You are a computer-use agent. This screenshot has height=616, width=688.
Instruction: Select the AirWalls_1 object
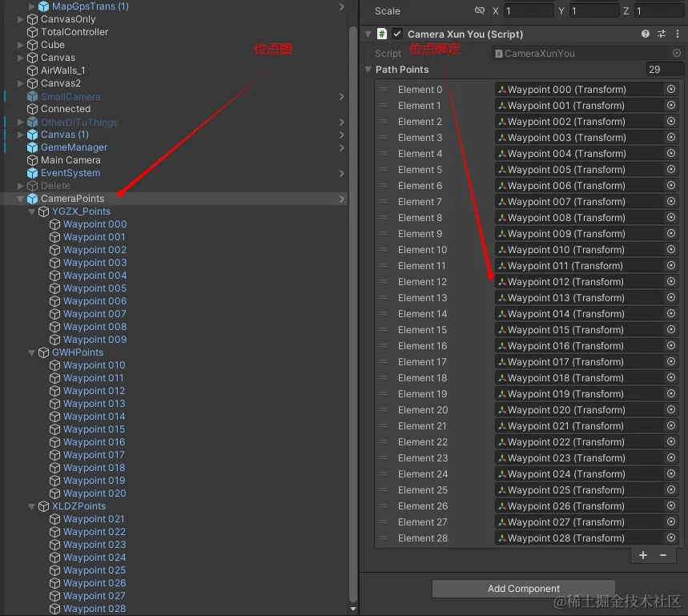pyautogui.click(x=62, y=70)
